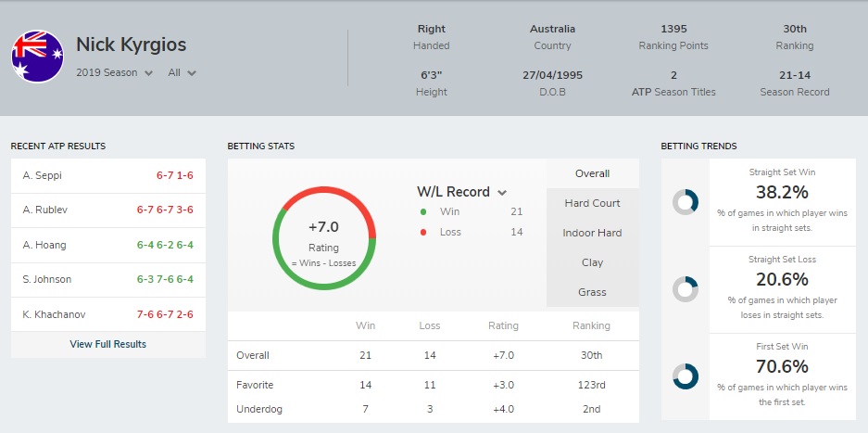868x433 pixels.
Task: Open the W/L Record dropdown chevron
Action: tap(502, 193)
